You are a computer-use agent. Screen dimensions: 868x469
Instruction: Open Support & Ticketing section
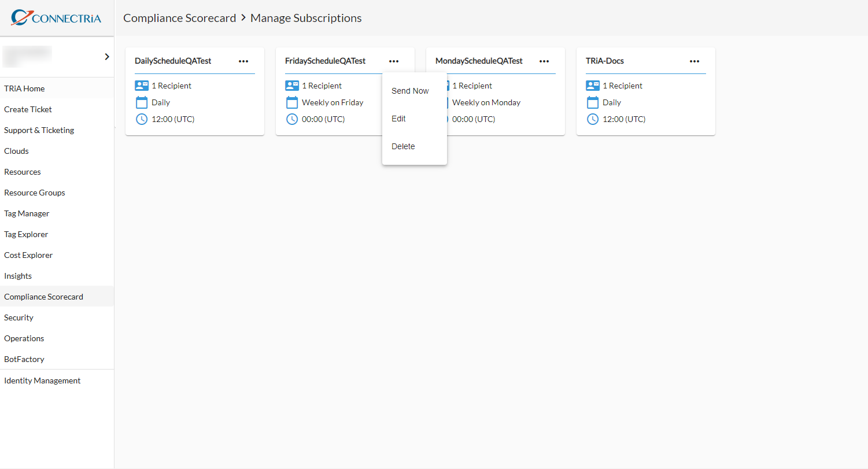pyautogui.click(x=57, y=130)
